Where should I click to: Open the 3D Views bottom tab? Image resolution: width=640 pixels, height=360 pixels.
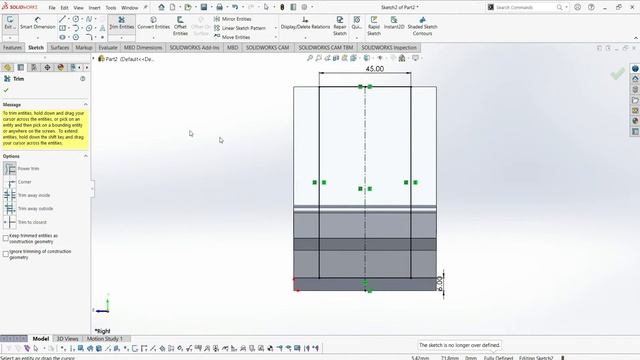pyautogui.click(x=67, y=339)
